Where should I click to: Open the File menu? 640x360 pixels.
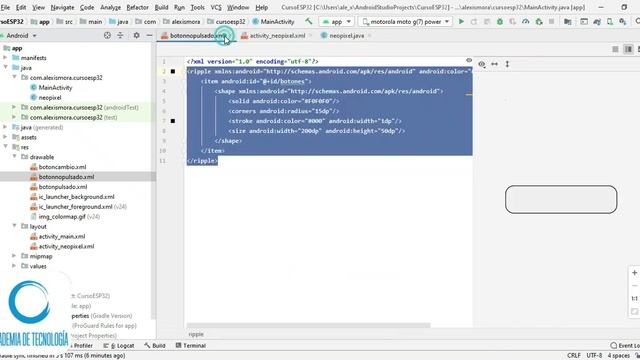pyautogui.click(x=5, y=7)
